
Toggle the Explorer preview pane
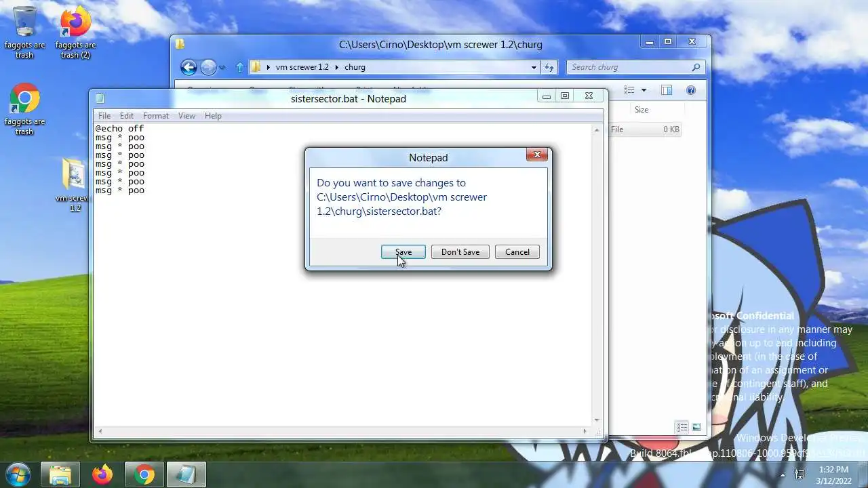tap(667, 90)
